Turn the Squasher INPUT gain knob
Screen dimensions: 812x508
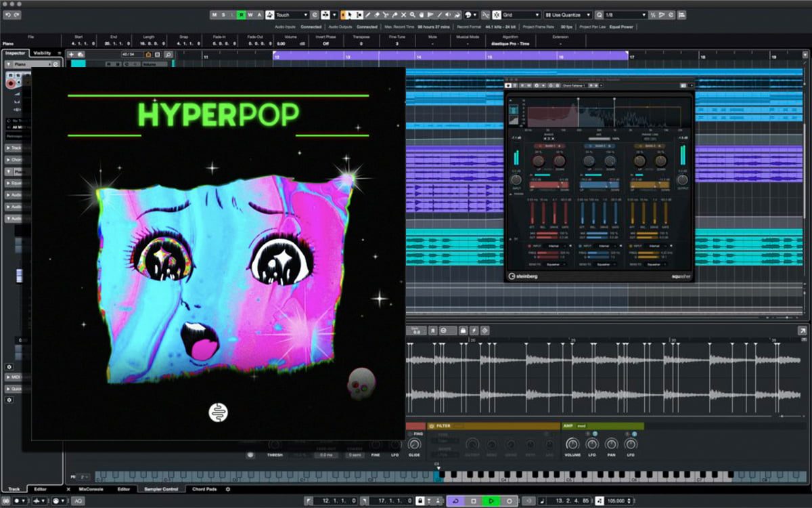516,180
